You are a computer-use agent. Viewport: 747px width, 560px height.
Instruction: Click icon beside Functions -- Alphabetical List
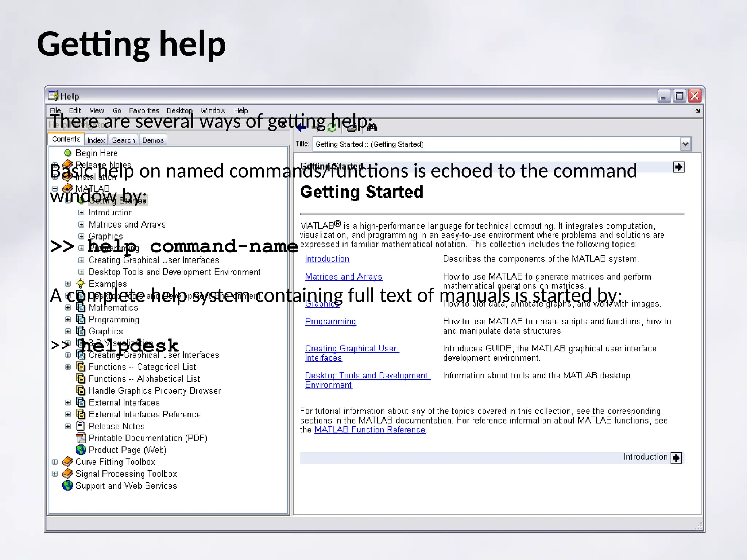81,378
